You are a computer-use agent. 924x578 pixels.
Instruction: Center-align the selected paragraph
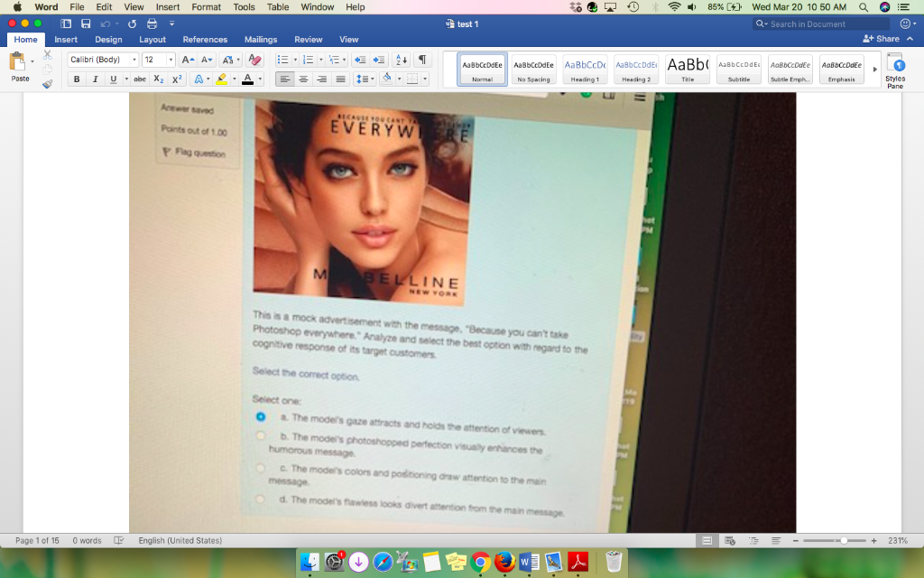pyautogui.click(x=301, y=78)
